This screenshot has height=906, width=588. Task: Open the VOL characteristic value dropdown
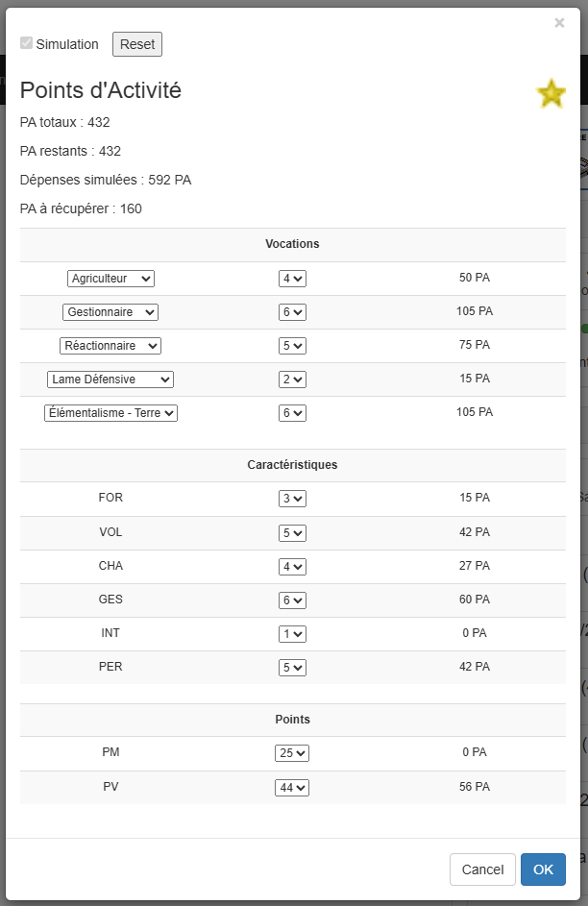coord(292,532)
